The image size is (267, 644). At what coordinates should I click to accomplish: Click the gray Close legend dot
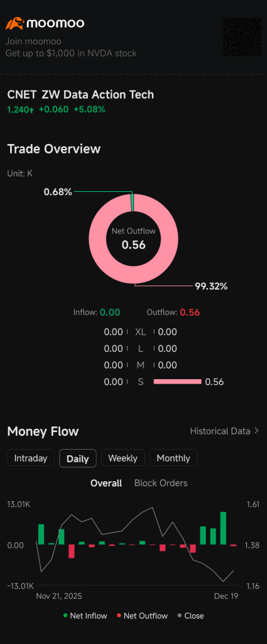(x=180, y=616)
